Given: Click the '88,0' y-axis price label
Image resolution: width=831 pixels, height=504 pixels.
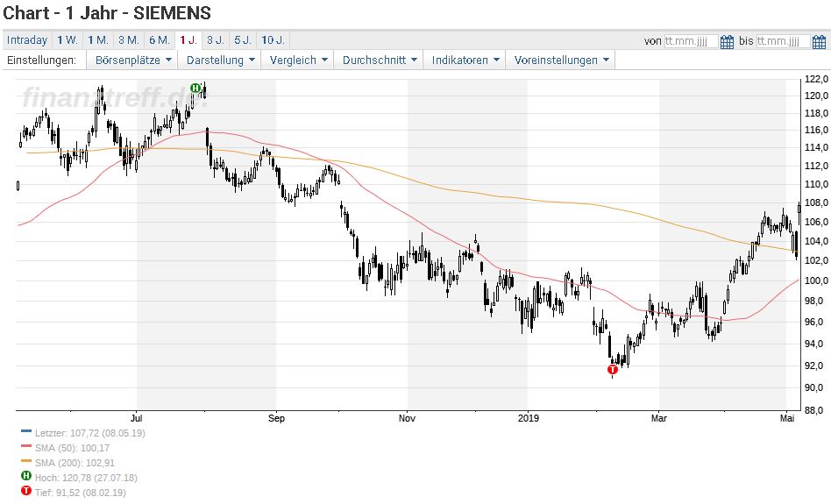Looking at the screenshot, I should [x=816, y=410].
